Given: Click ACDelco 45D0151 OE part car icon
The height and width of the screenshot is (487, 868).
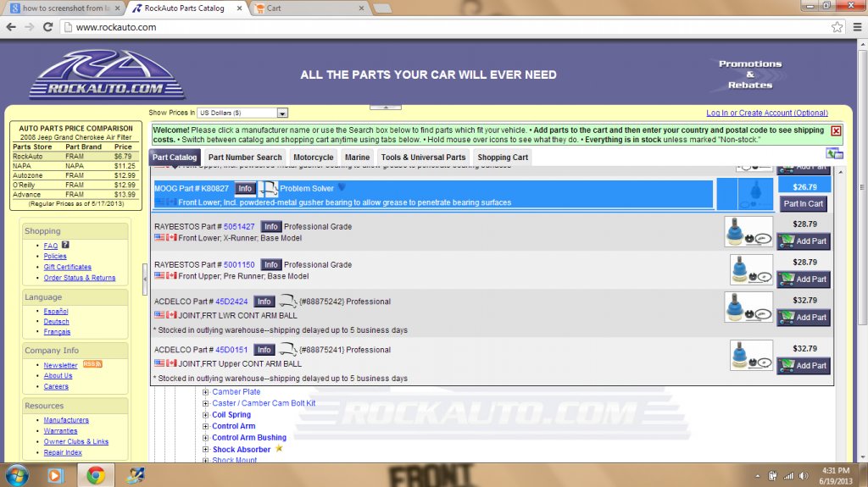Looking at the screenshot, I should [x=287, y=349].
